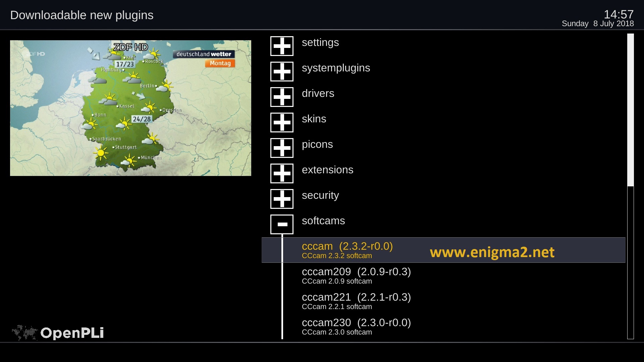Expand the systemplugins plus icon

(x=282, y=71)
